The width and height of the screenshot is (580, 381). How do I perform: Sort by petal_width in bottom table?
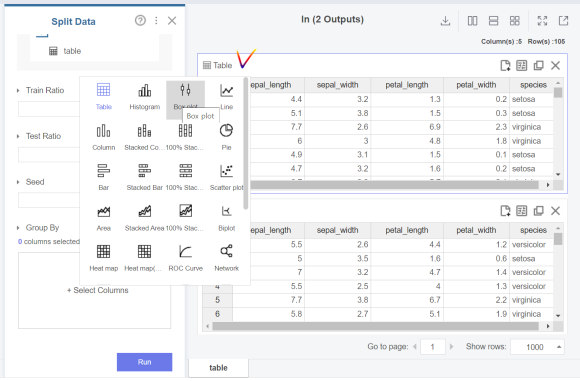point(476,230)
